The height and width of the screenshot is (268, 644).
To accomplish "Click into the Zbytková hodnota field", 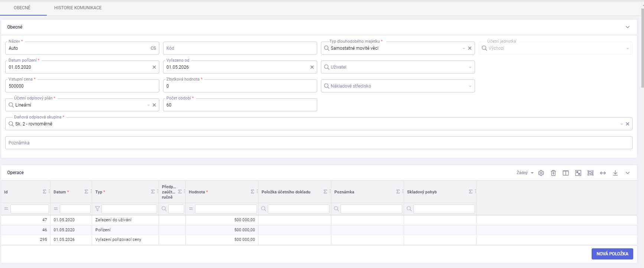I will point(240,86).
